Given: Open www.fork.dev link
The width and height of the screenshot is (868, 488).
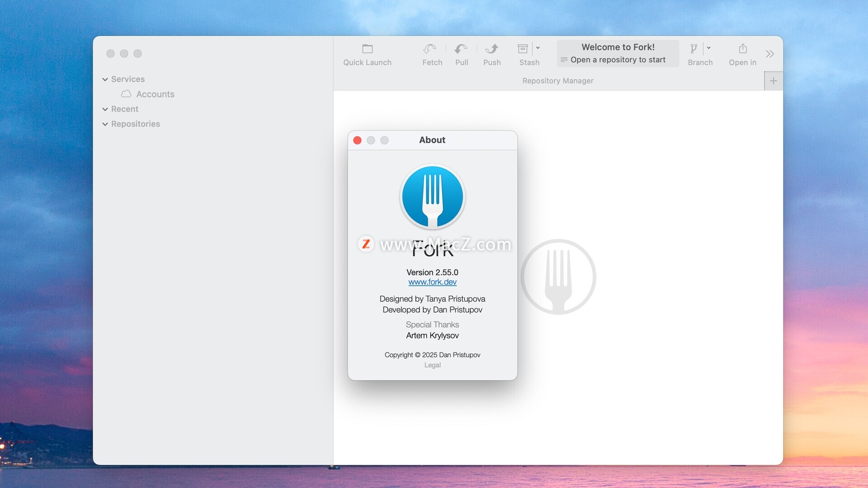Looking at the screenshot, I should tap(432, 282).
